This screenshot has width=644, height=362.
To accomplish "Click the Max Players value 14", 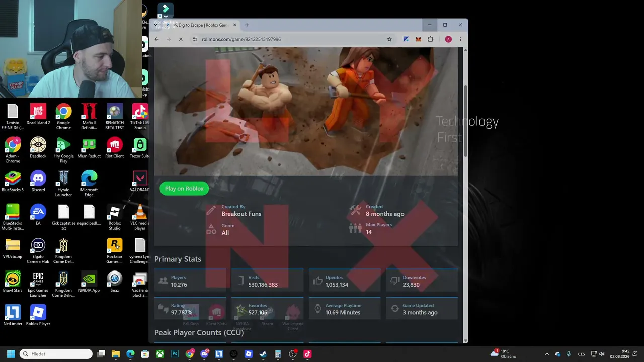I will point(369,232).
